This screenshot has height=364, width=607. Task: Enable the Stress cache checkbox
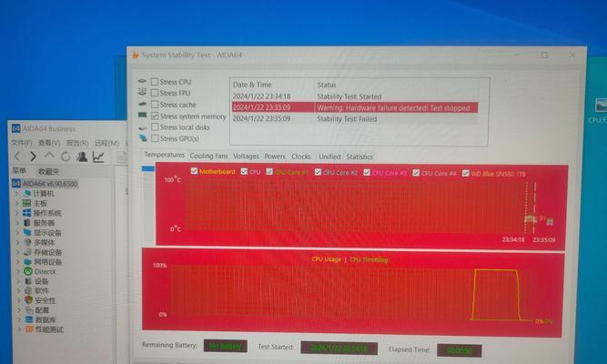(155, 105)
